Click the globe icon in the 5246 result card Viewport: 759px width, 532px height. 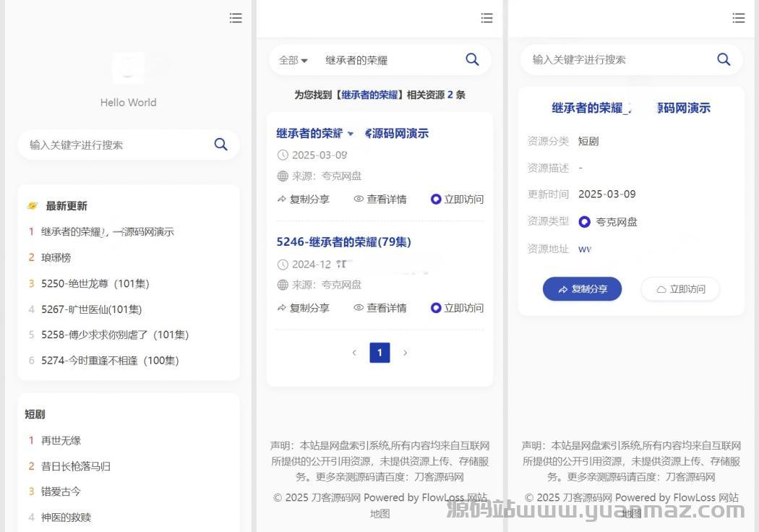pyautogui.click(x=283, y=285)
